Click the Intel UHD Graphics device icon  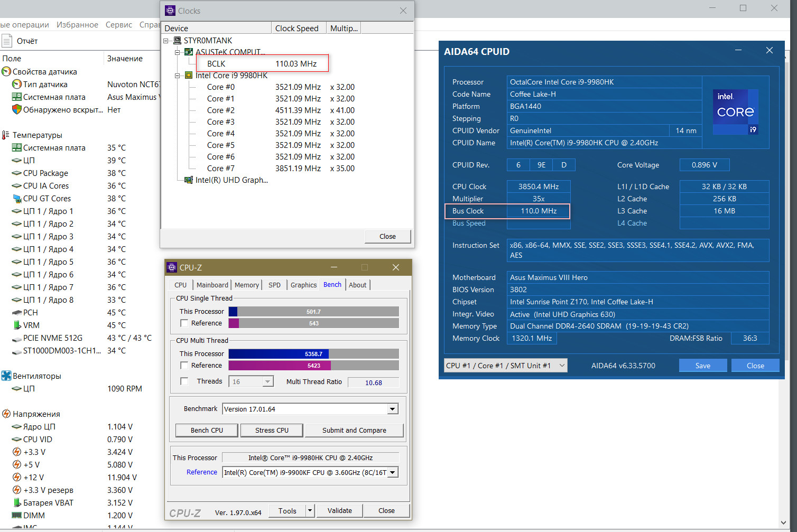(x=189, y=180)
